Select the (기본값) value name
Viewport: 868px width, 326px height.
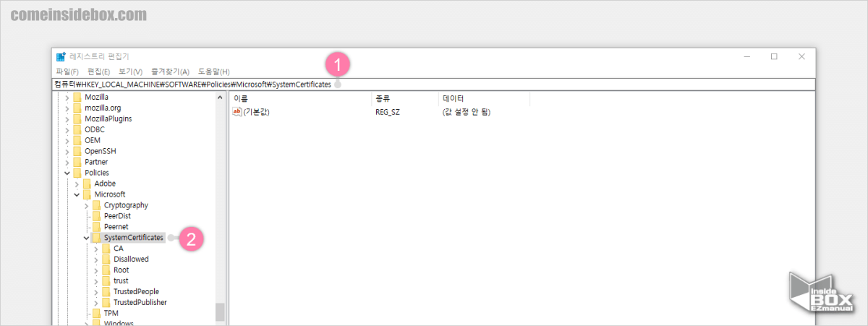point(256,112)
